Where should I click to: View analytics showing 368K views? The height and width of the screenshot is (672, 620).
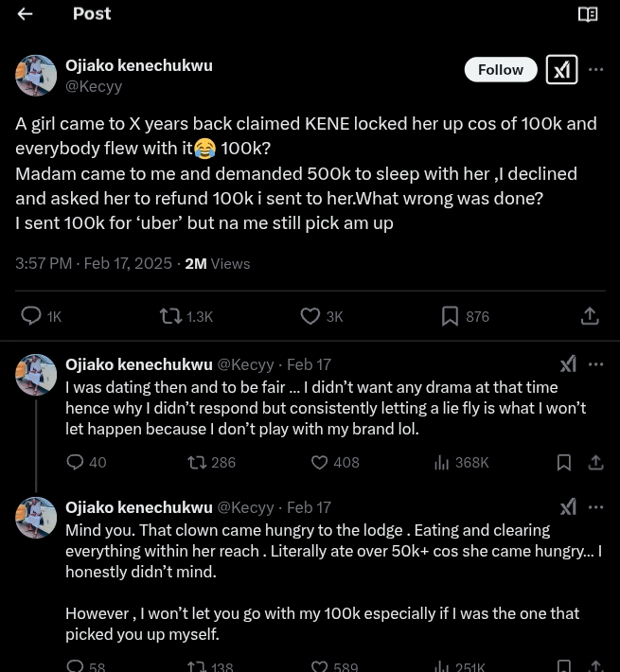click(x=442, y=463)
